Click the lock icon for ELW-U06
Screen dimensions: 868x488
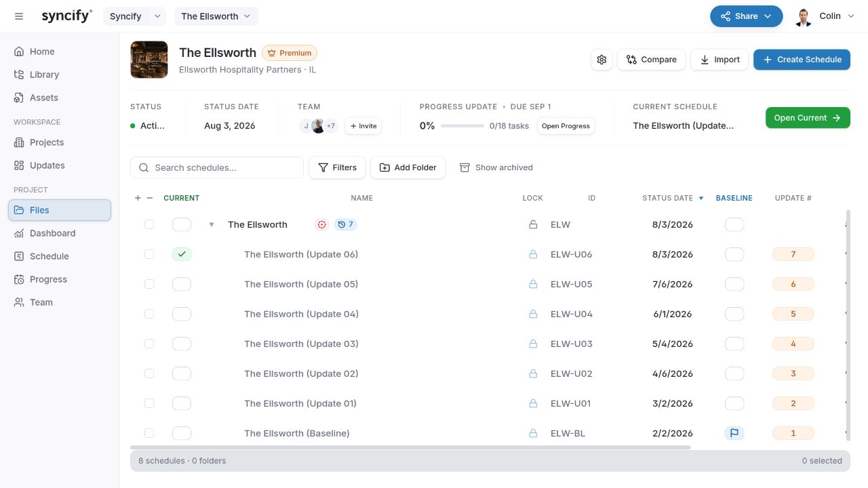(533, 254)
